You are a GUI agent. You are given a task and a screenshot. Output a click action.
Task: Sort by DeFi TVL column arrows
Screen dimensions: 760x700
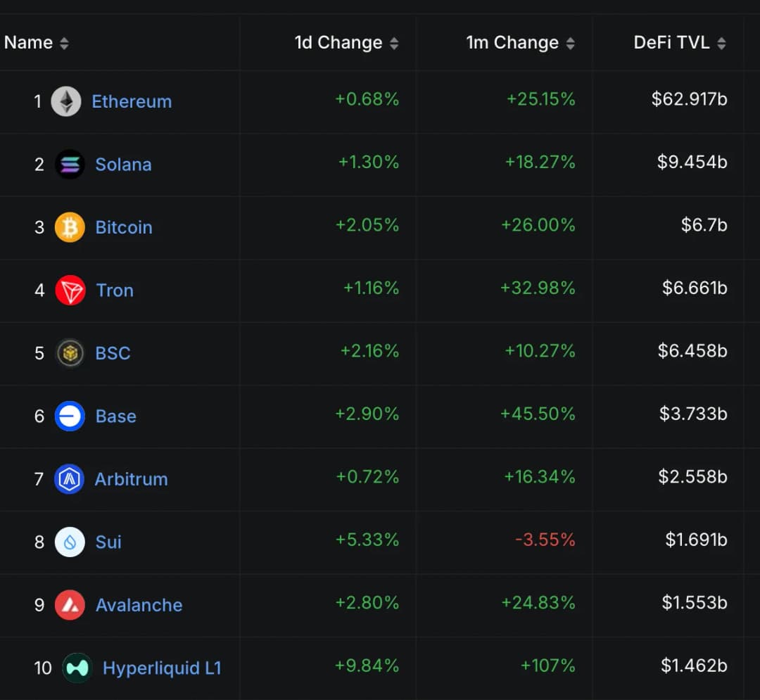pos(721,44)
